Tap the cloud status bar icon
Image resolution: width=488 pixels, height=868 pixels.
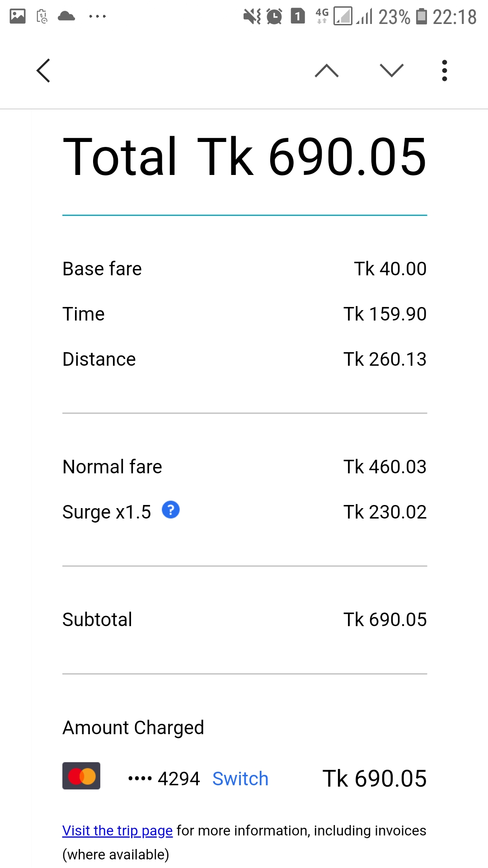66,16
